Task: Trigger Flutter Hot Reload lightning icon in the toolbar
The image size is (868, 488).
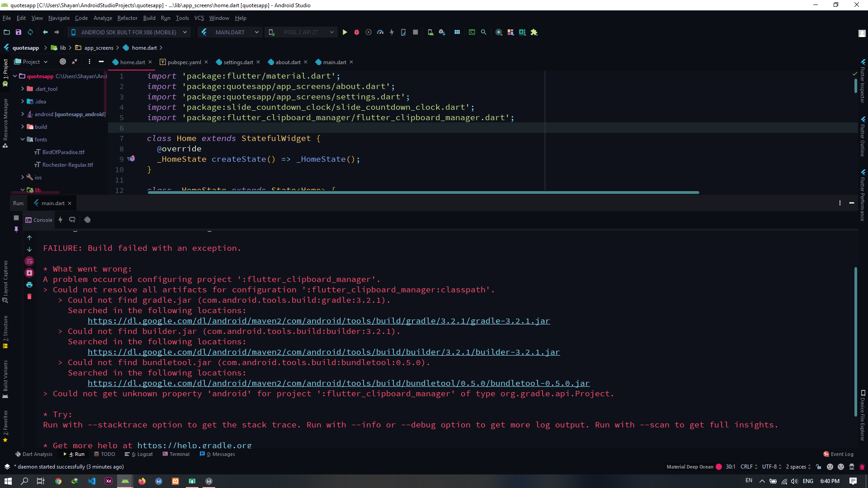Action: pos(392,33)
